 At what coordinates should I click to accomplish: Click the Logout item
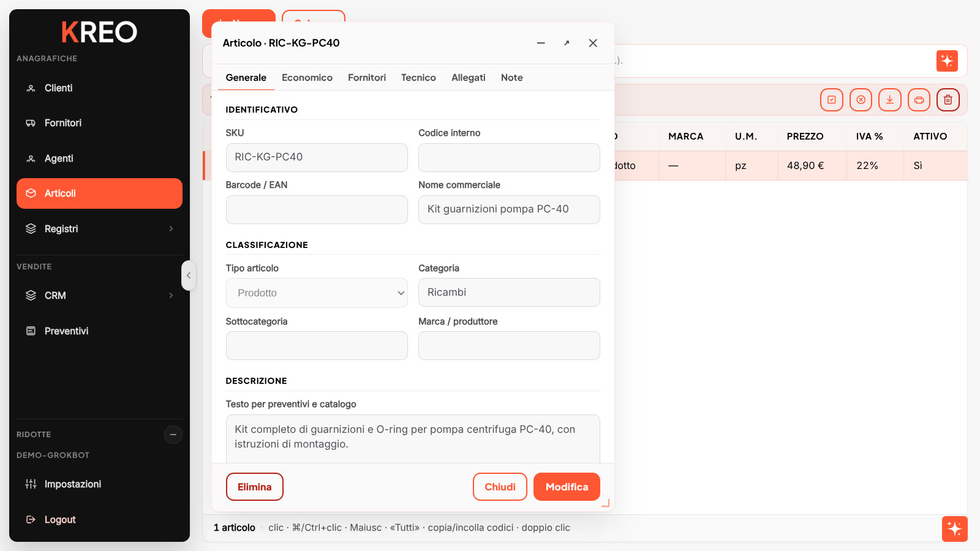99,520
